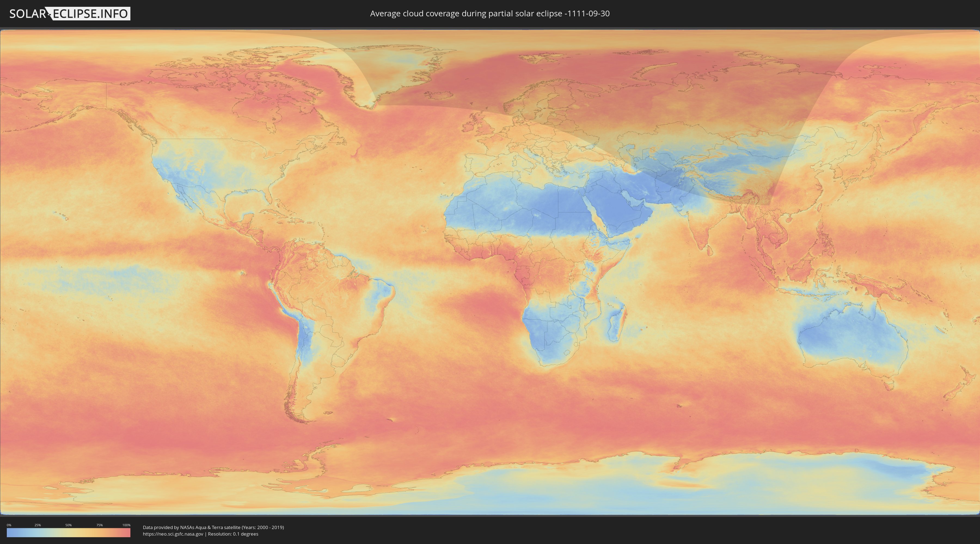Click the 75% label on the legend
This screenshot has width=980, height=544.
[x=99, y=525]
